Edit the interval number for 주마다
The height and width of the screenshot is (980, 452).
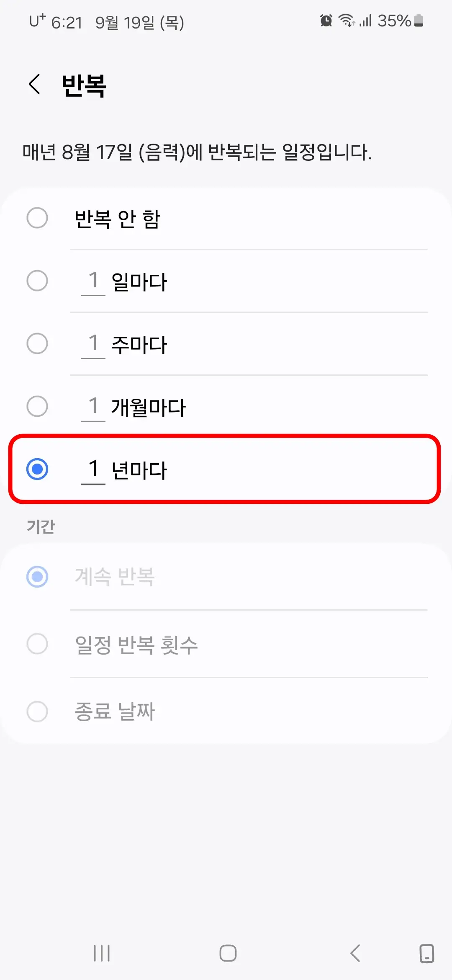(93, 344)
